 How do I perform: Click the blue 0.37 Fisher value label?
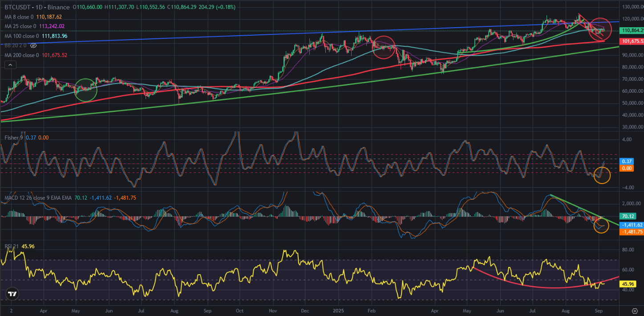point(626,161)
